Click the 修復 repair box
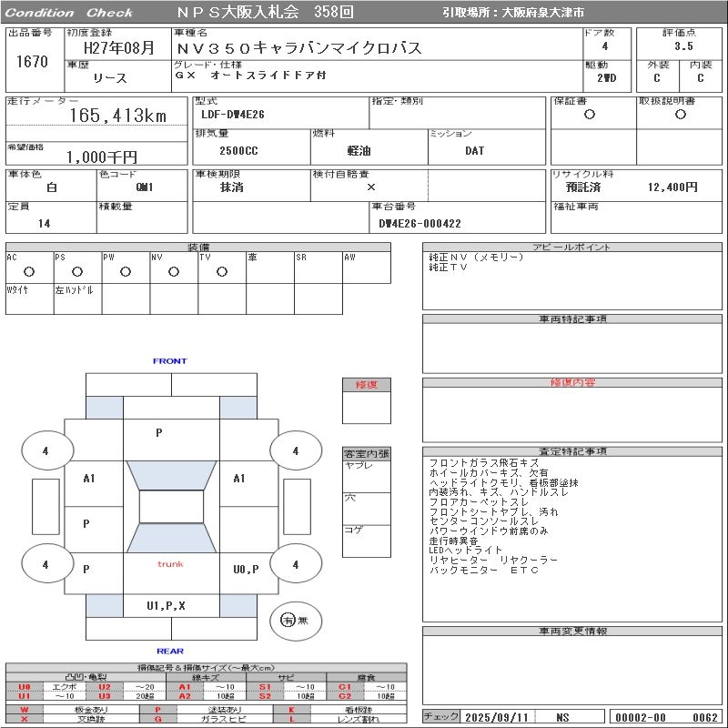The width and height of the screenshot is (728, 728). 367,400
